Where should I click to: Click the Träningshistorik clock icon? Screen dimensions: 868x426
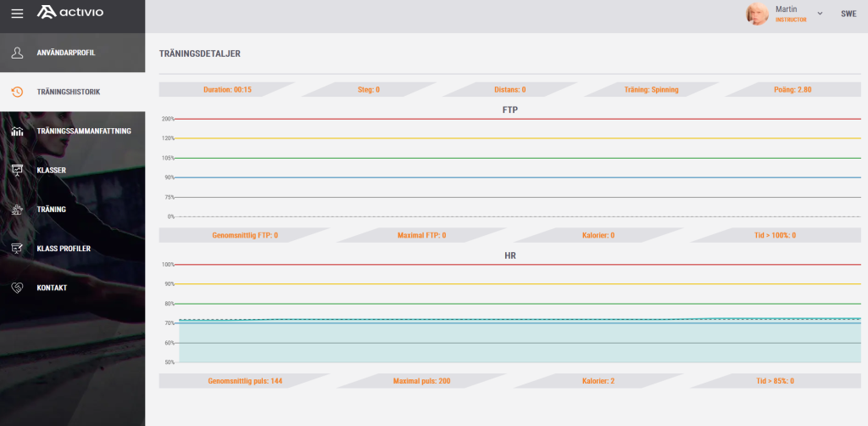click(x=17, y=92)
